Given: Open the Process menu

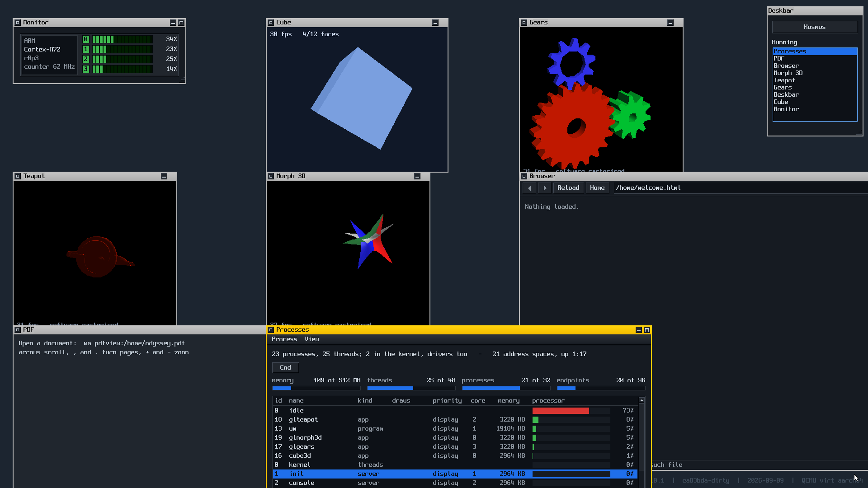Looking at the screenshot, I should click(x=284, y=339).
